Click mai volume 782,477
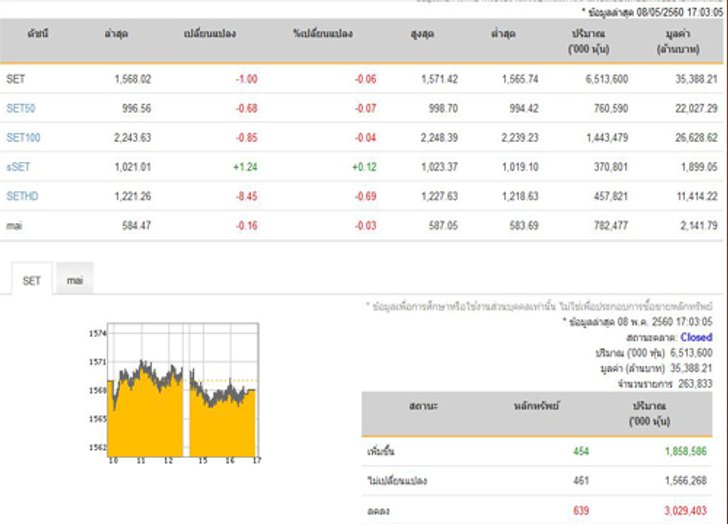Screen dimensions: 728x524 tap(611, 226)
